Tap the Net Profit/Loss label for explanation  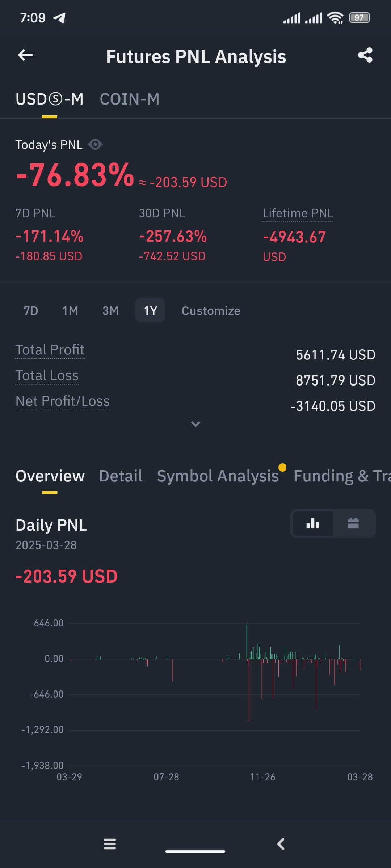click(63, 401)
